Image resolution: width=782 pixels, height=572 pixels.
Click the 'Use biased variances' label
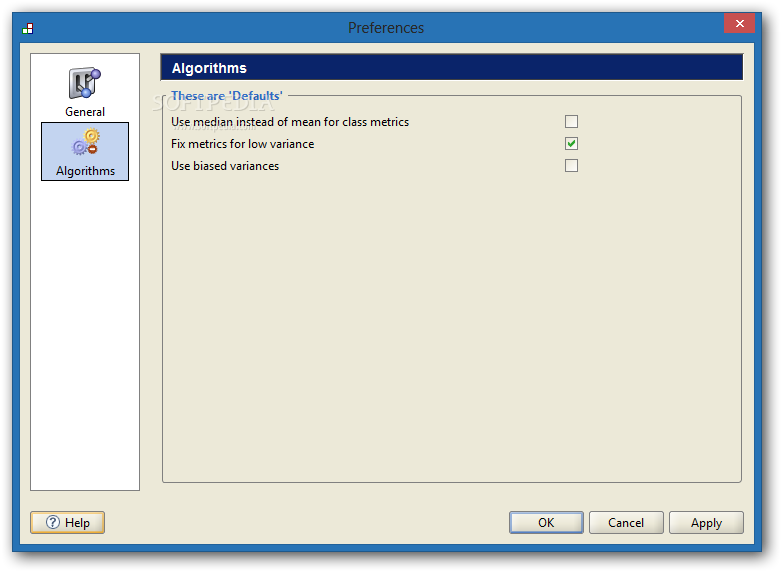[225, 166]
